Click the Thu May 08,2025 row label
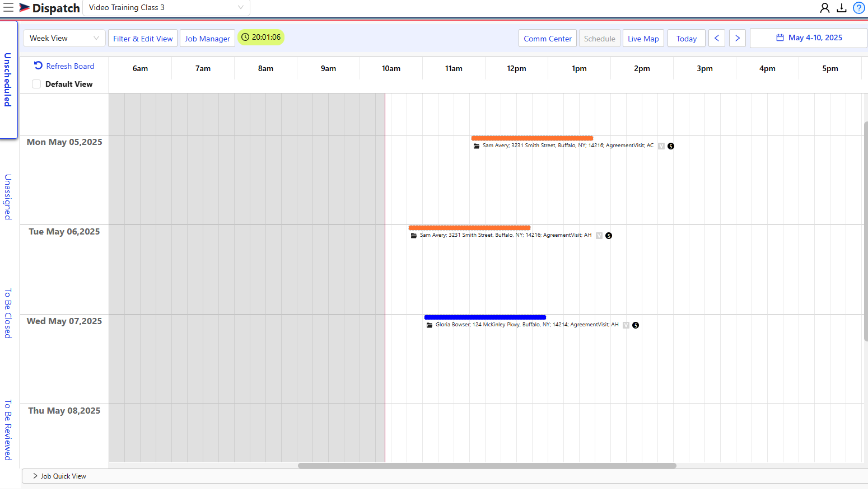 [64, 411]
